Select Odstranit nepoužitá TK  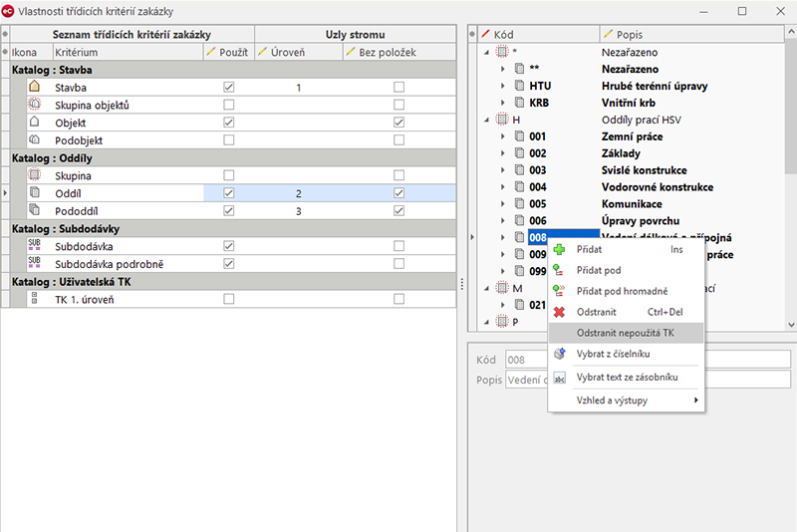(x=626, y=333)
